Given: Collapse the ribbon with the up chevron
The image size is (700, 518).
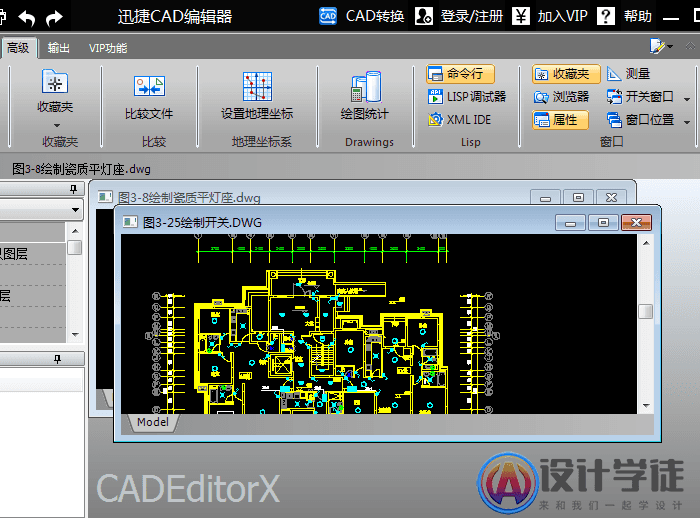Looking at the screenshot, I should click(x=690, y=46).
